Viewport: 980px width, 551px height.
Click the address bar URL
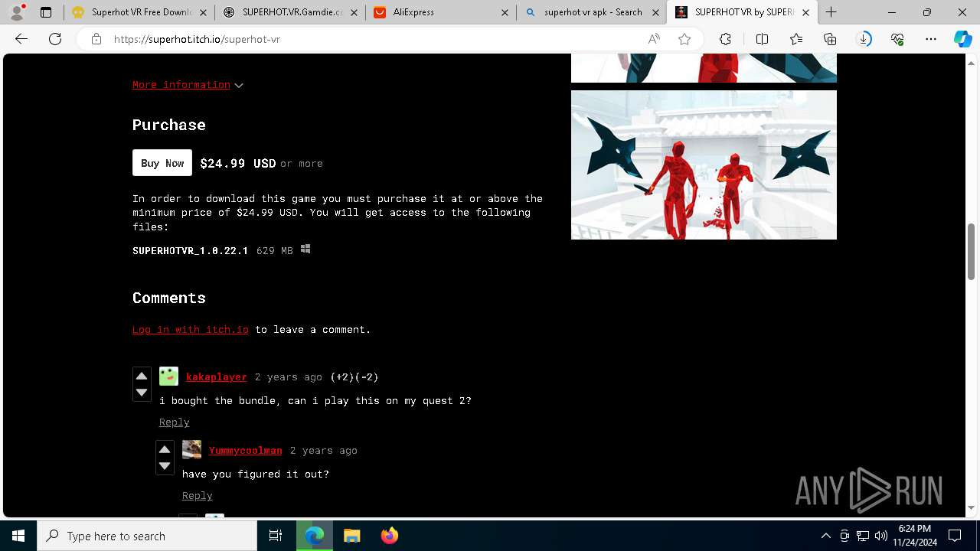pyautogui.click(x=197, y=39)
